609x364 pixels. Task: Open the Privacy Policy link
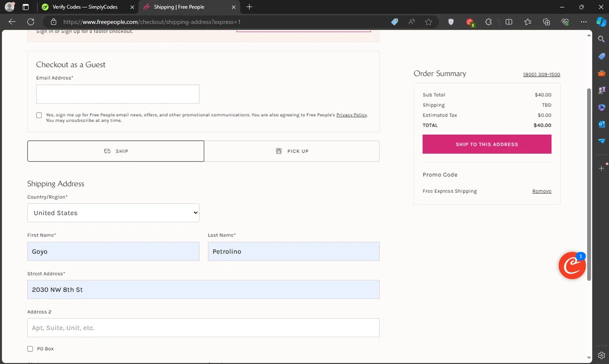click(352, 115)
